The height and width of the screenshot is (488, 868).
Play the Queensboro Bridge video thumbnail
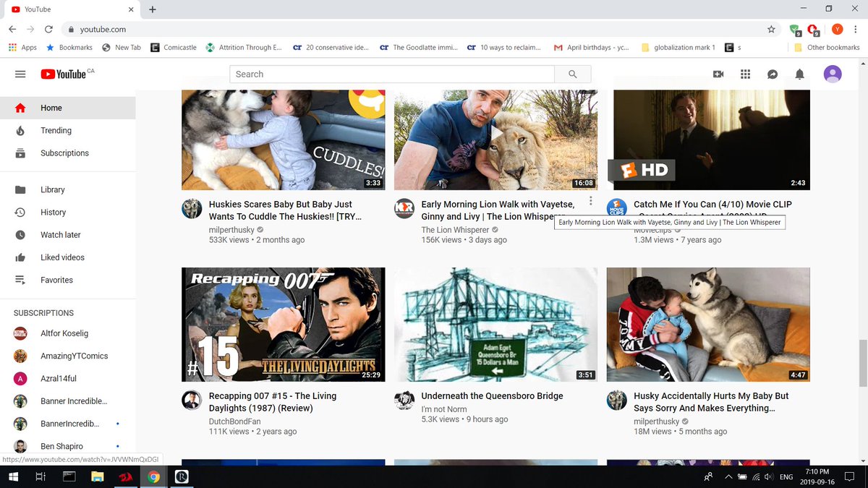pos(495,325)
